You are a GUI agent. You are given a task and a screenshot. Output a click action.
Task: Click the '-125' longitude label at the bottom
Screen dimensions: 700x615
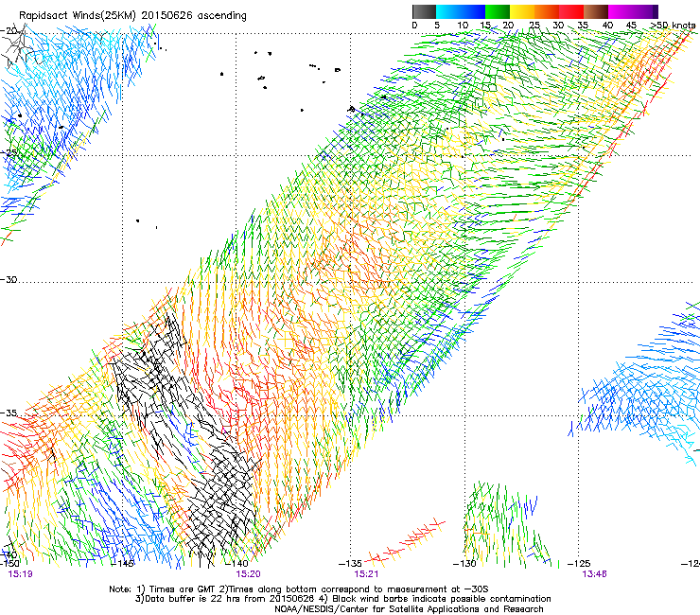(579, 563)
